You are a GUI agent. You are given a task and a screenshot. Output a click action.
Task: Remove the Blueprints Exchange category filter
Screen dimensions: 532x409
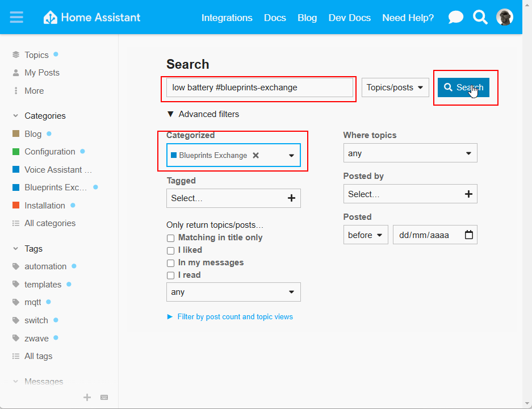click(256, 155)
